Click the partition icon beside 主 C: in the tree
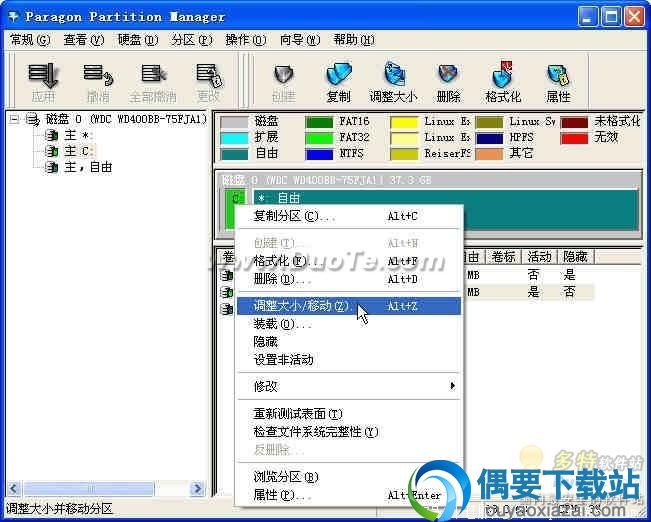 pyautogui.click(x=51, y=151)
